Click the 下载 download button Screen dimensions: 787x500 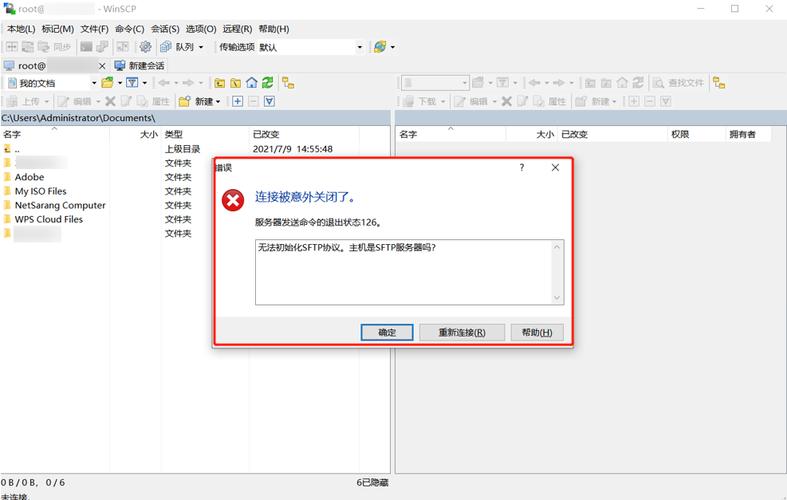click(422, 101)
